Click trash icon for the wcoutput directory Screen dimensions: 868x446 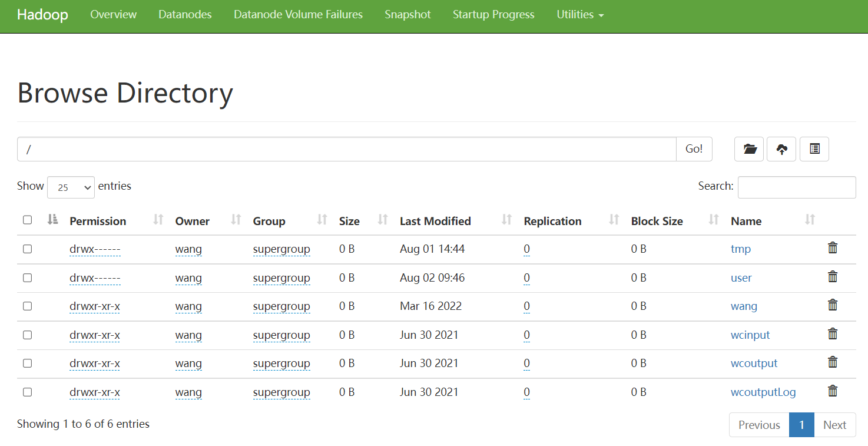point(833,362)
